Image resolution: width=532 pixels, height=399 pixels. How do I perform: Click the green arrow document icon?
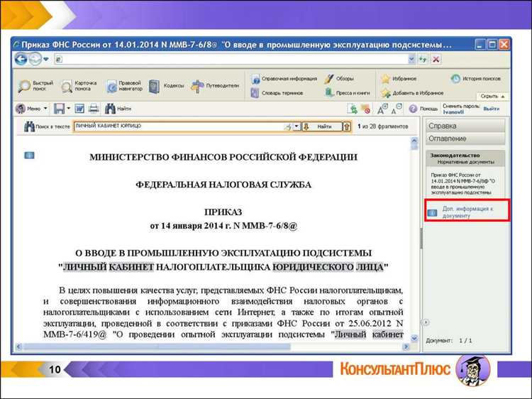(353, 109)
